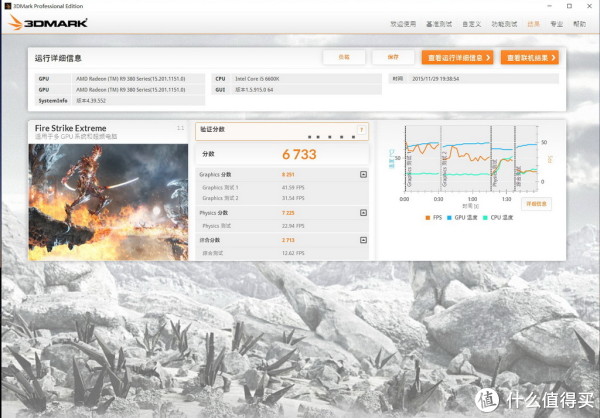Screen dimensions: 600x418
Task: Click the 验证分数 validation box
Action: pos(282,131)
